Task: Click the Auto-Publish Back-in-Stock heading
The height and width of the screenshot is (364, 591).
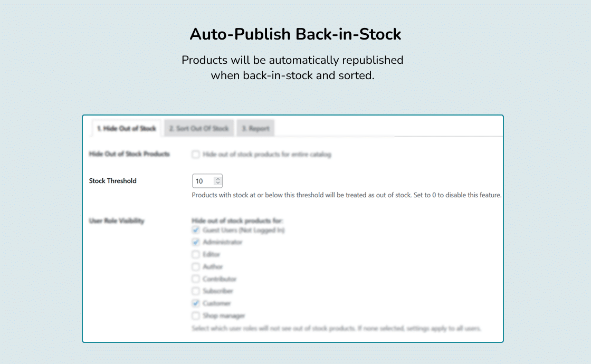Action: coord(295,34)
